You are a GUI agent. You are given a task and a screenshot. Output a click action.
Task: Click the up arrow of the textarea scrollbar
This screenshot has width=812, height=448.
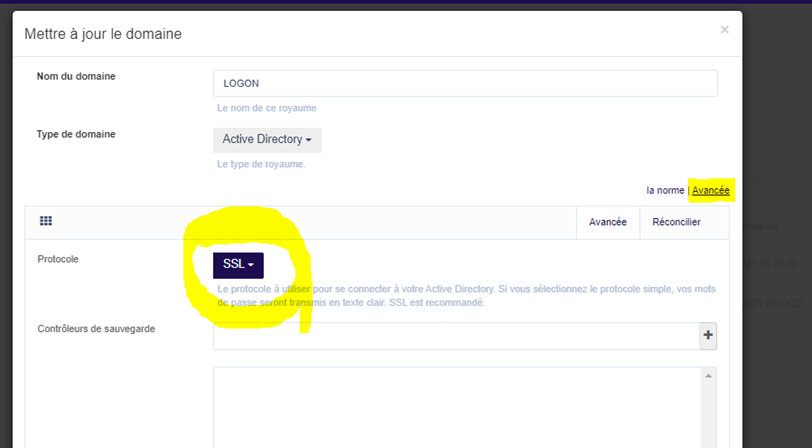point(709,376)
